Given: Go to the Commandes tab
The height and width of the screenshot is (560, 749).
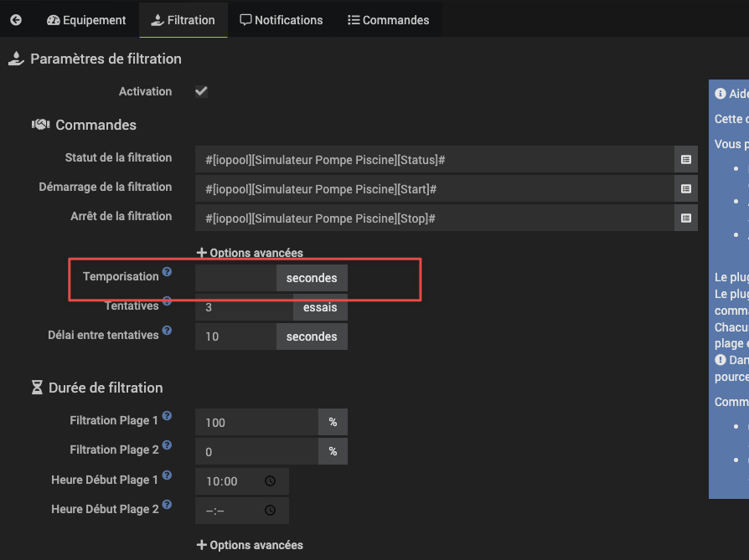Looking at the screenshot, I should click(389, 20).
